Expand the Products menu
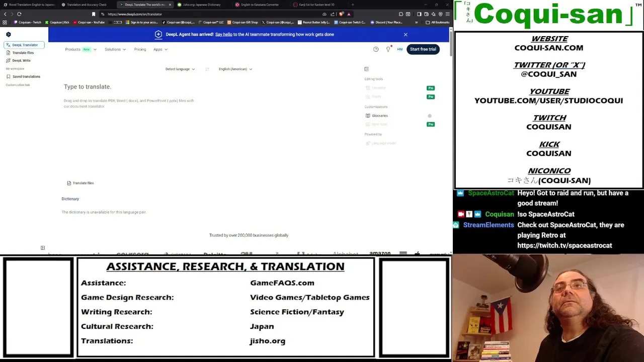The width and height of the screenshot is (644, 362). [x=80, y=49]
